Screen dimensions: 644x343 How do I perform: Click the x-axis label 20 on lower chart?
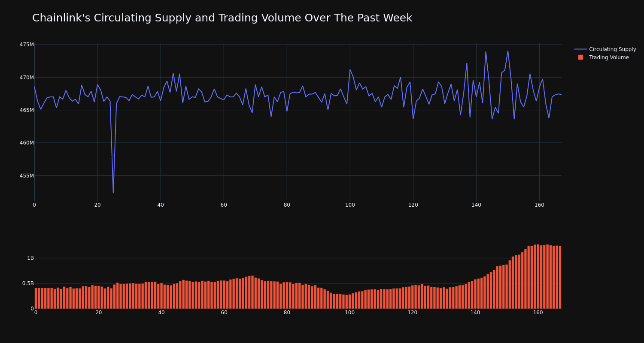(99, 313)
